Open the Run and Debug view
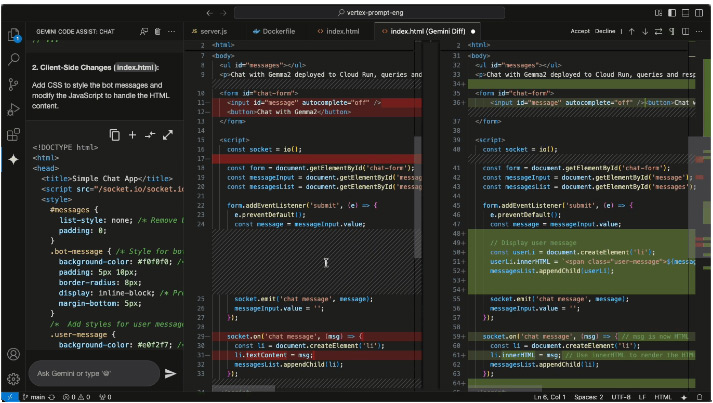 click(x=14, y=109)
